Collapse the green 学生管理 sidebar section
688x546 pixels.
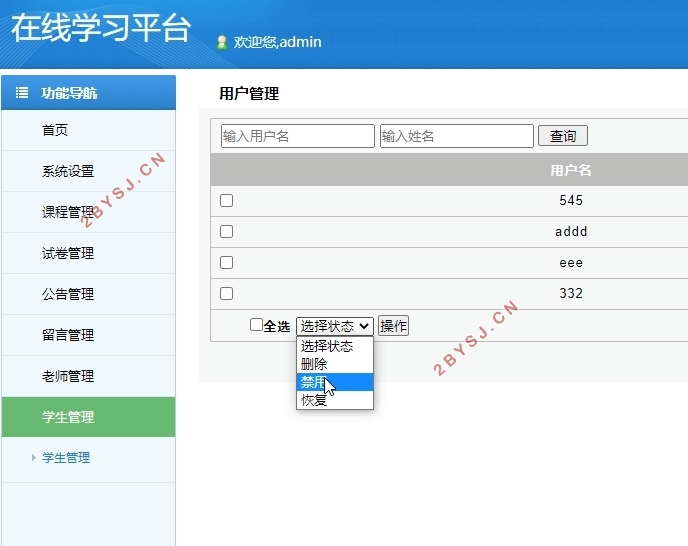point(89,417)
